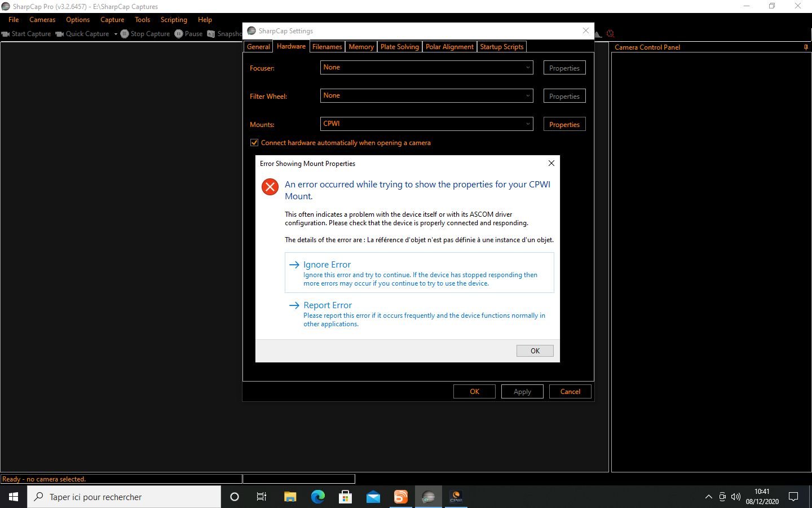Click the SharpCap taskbar icon
Image resolution: width=812 pixels, height=508 pixels.
[429, 497]
